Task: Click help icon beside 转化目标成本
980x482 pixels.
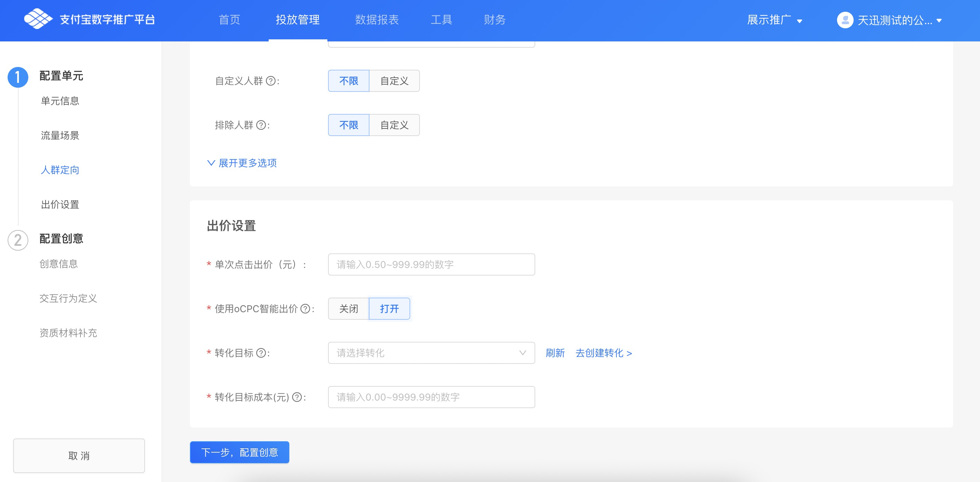Action: 297,397
